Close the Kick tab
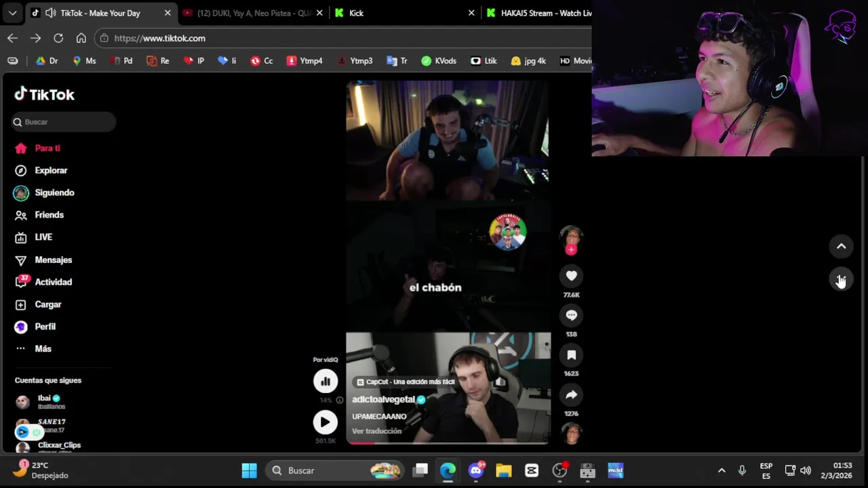The height and width of the screenshot is (488, 868). 471,13
